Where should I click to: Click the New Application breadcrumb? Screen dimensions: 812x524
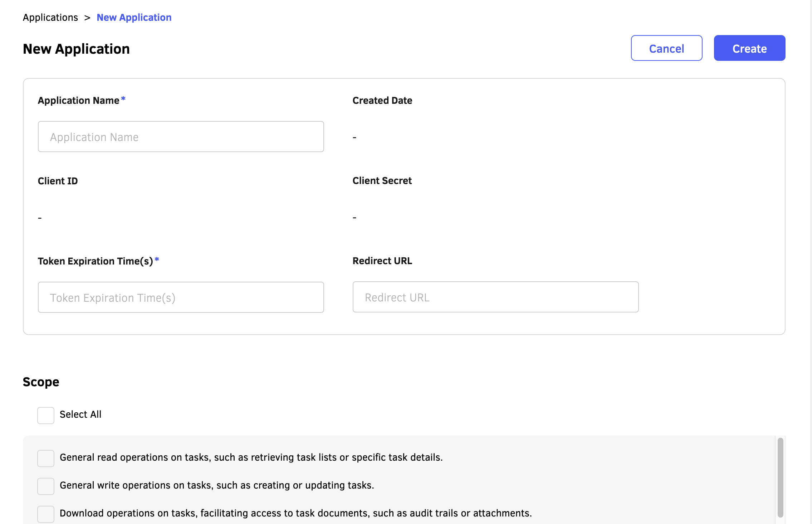tap(134, 18)
